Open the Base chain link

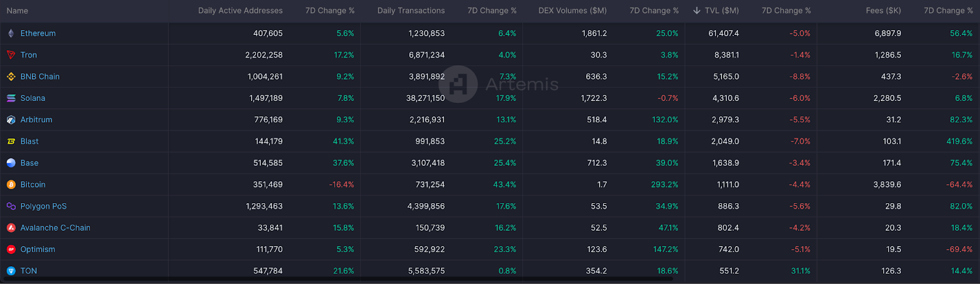tap(29, 163)
